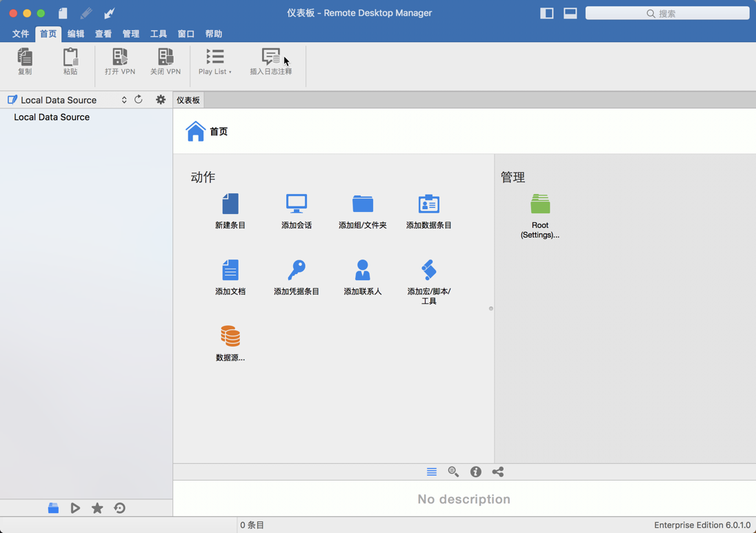This screenshot has width=756, height=533.
Task: Refresh the Local Data Source
Action: point(138,99)
